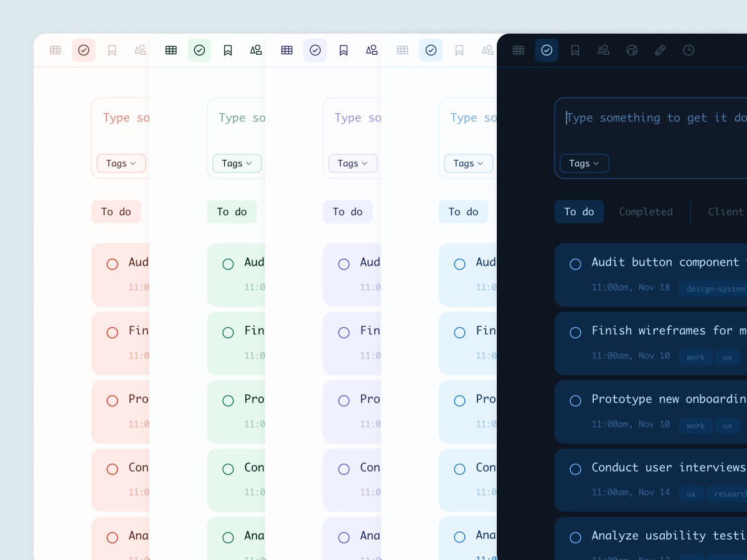Open the Tags dropdown in green theme panel
This screenshot has width=747, height=560.
pyautogui.click(x=237, y=164)
